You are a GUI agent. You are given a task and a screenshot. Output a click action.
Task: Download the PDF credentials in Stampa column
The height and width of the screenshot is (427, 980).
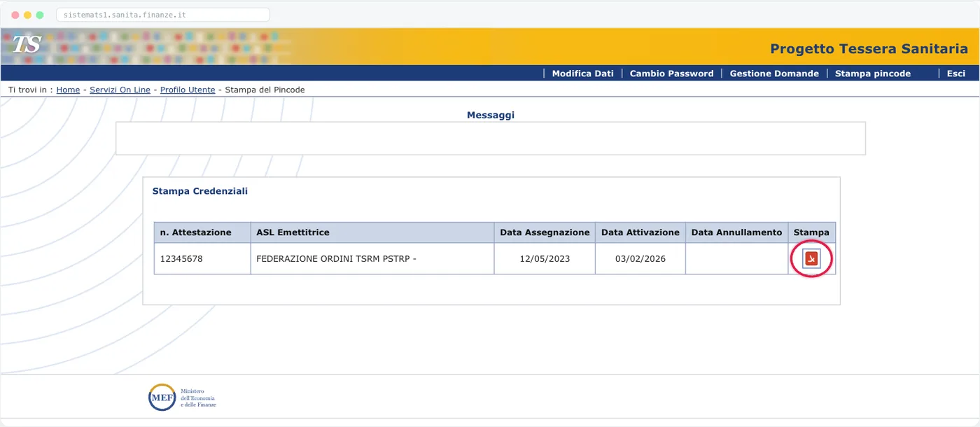(x=811, y=259)
